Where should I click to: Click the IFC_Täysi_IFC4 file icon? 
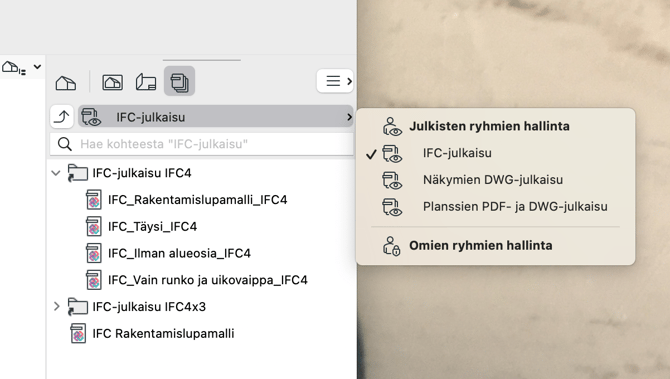tap(94, 226)
